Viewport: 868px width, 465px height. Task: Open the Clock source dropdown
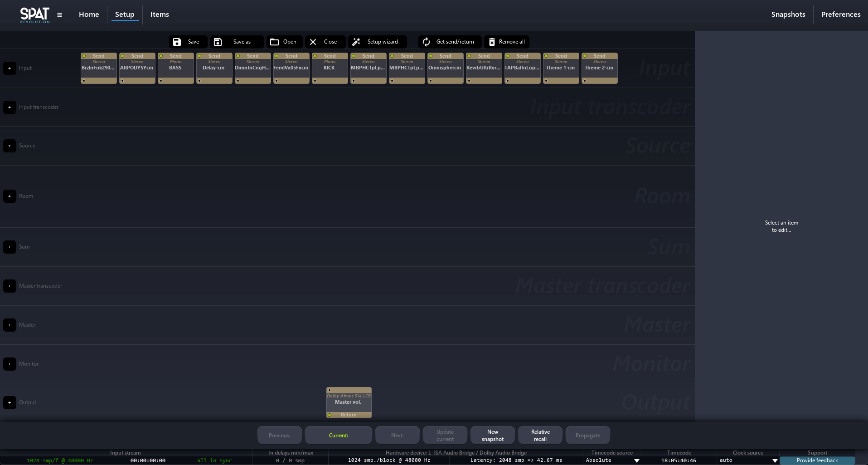tap(775, 460)
